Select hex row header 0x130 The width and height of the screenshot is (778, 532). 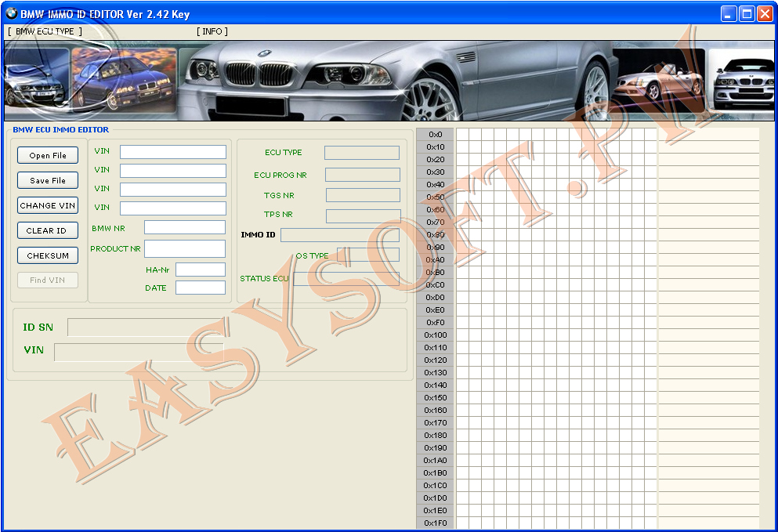click(x=435, y=373)
